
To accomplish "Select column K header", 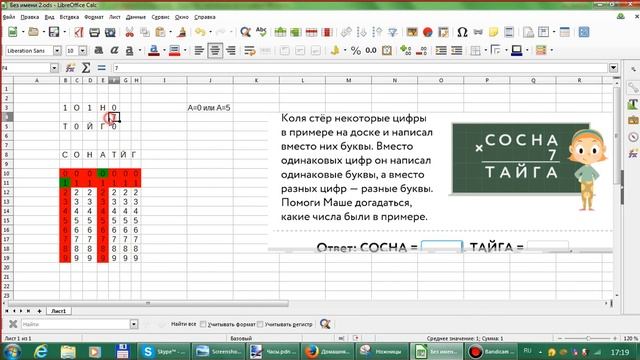I will [x=256, y=80].
